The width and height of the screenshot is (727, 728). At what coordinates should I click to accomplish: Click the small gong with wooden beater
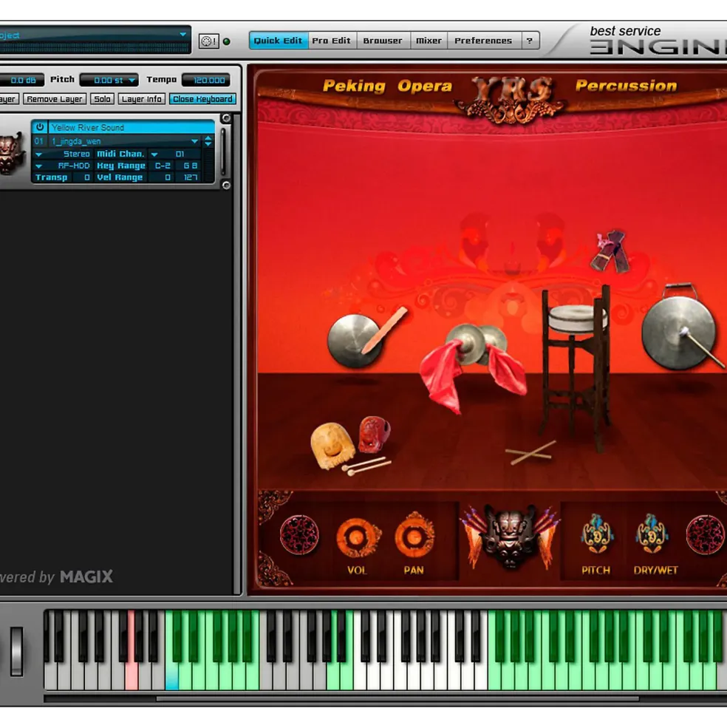click(x=355, y=340)
